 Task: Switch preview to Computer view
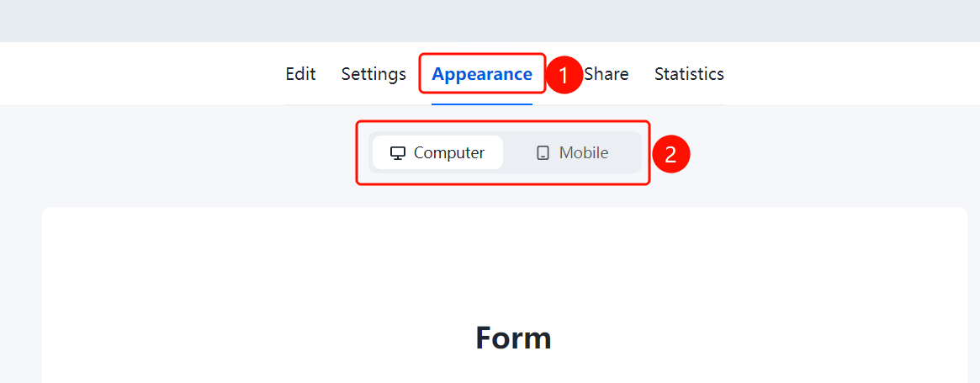[x=437, y=152]
